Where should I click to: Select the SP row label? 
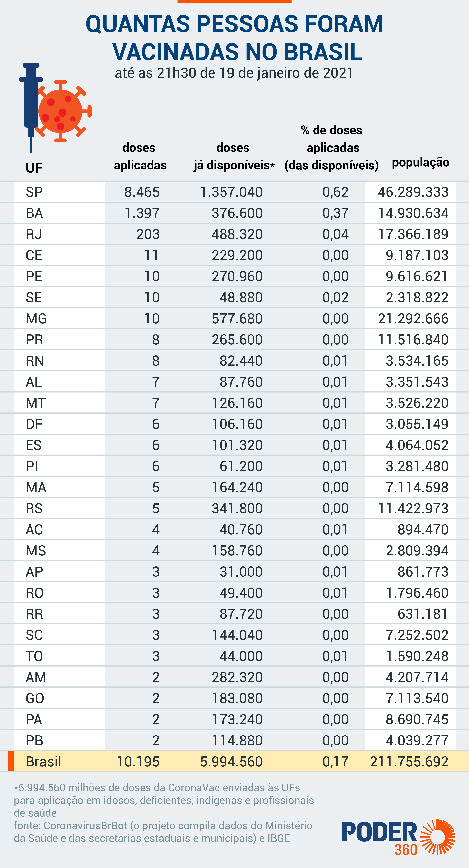pos(34,192)
